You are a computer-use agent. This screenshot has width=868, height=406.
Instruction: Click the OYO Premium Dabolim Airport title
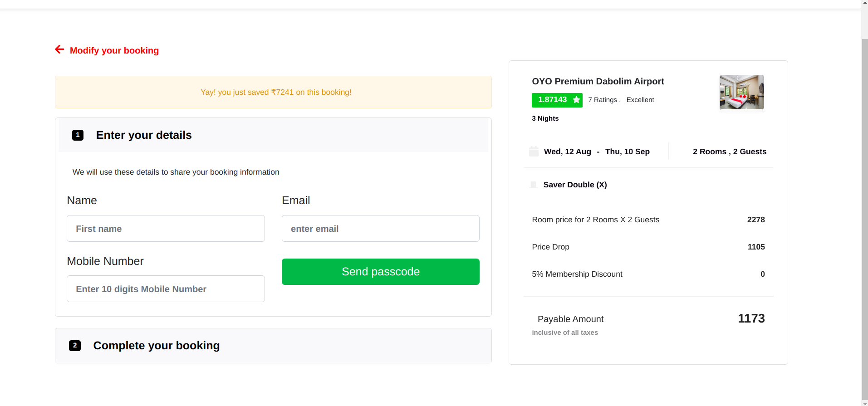point(598,82)
